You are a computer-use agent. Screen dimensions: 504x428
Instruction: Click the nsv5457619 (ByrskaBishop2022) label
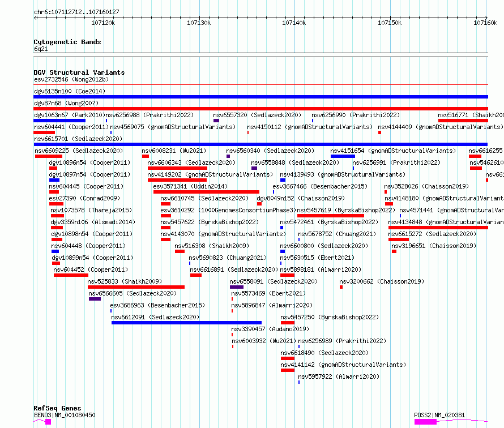pos(346,210)
